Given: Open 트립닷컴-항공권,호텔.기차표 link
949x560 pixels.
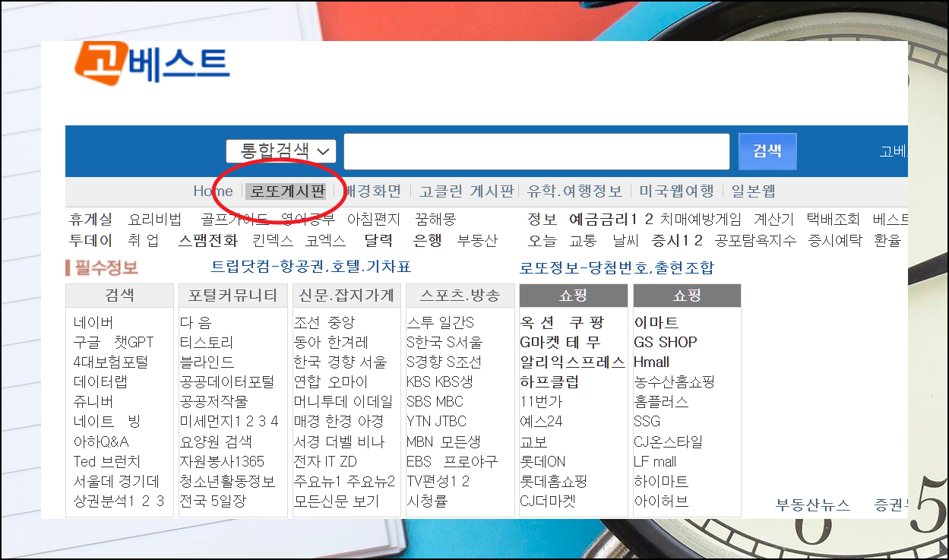Looking at the screenshot, I should click(x=311, y=267).
